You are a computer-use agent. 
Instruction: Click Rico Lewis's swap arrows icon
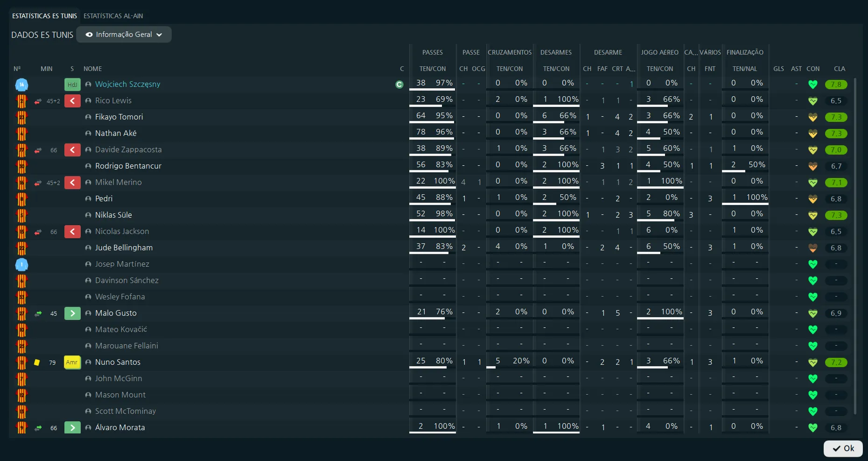38,101
